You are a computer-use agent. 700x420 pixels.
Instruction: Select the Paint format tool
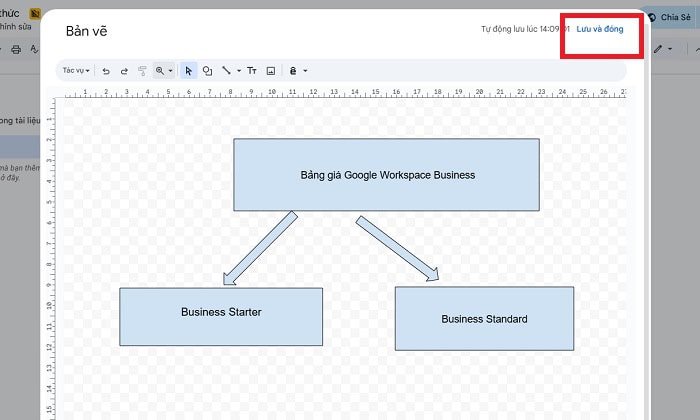(x=142, y=71)
